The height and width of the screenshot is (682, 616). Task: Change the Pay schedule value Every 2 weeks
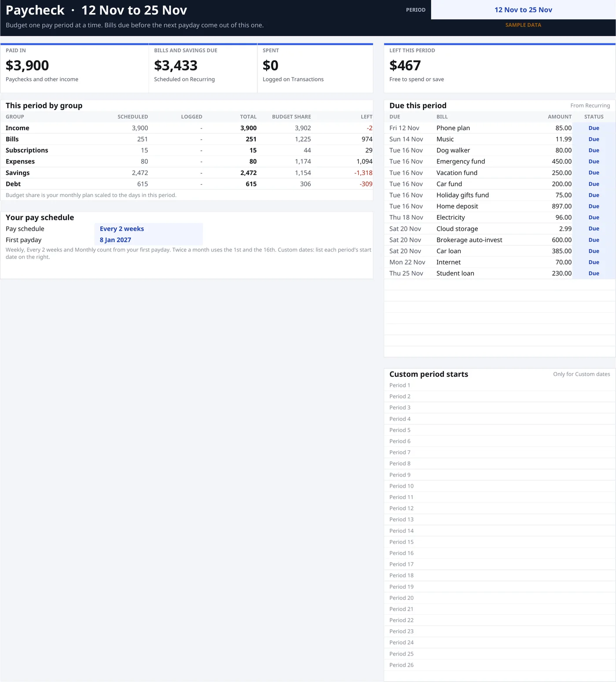click(x=149, y=229)
